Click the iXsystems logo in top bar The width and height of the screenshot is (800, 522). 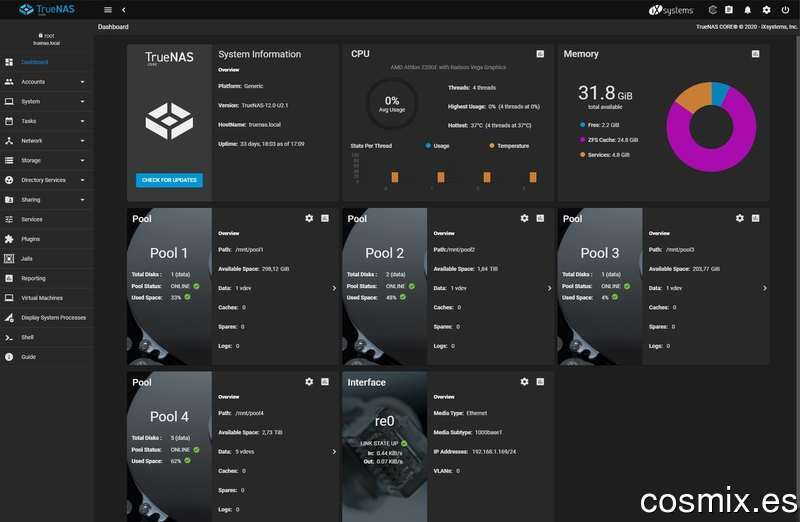[671, 10]
